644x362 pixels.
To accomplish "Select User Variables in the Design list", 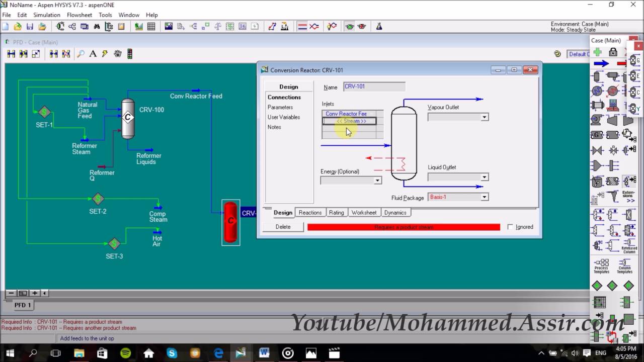I will coord(284,117).
